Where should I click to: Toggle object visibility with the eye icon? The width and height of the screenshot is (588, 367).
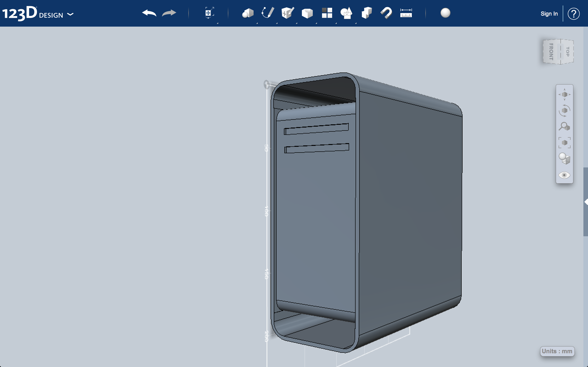point(564,175)
